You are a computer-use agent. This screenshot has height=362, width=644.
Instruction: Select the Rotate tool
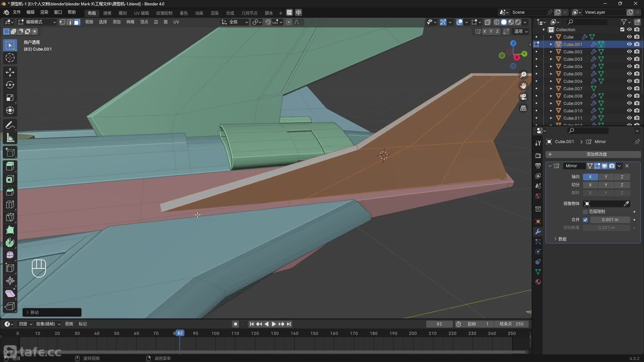point(10,85)
